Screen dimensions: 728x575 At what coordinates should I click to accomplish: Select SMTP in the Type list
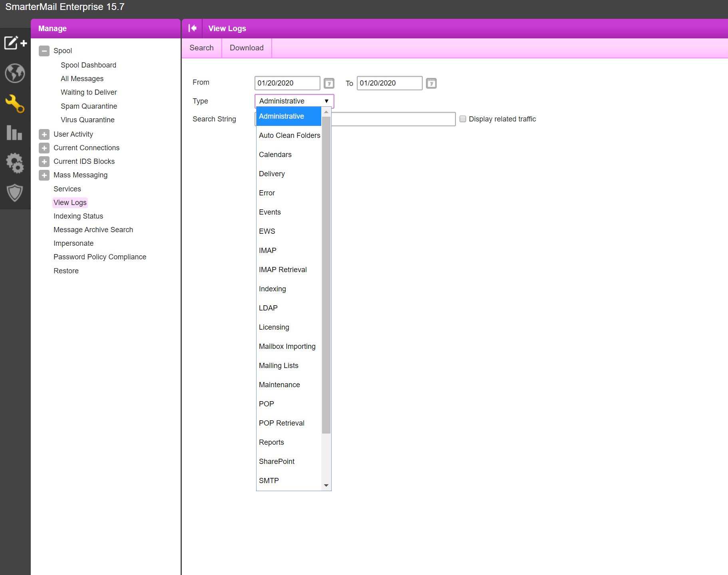[x=269, y=481]
